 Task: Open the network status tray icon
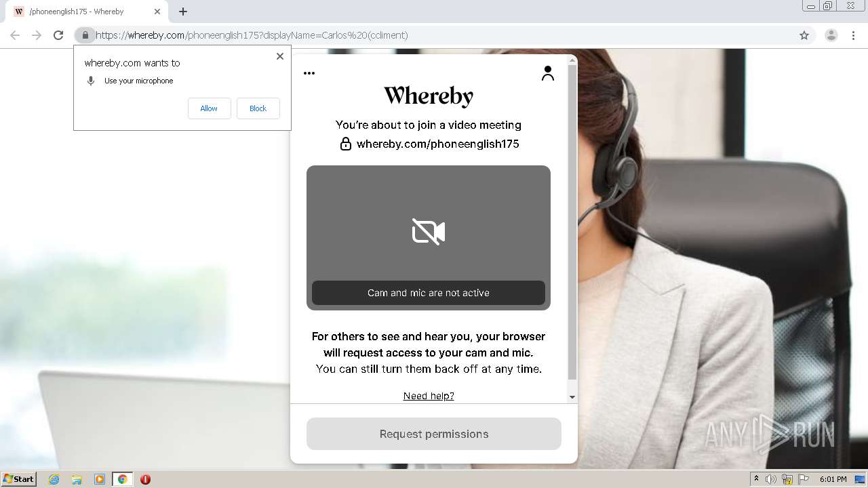787,479
